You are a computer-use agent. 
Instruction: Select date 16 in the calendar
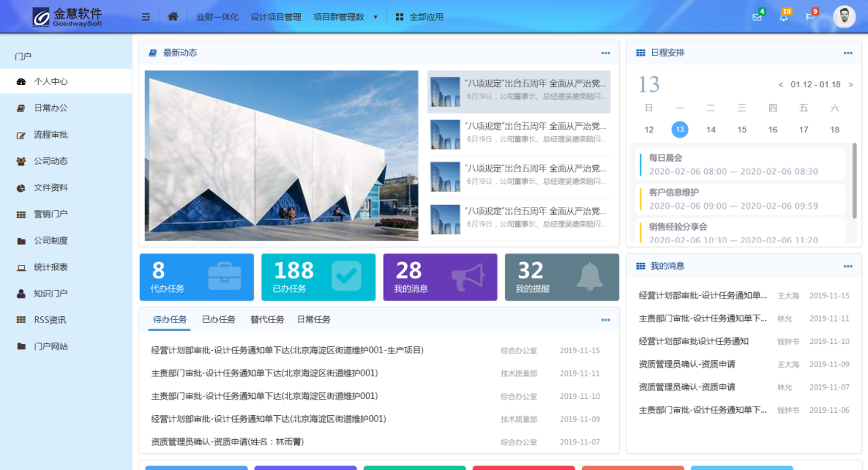[773, 130]
